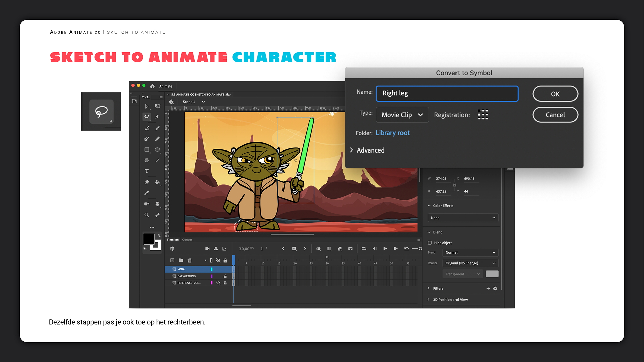Select the Free Transform tool

(157, 106)
